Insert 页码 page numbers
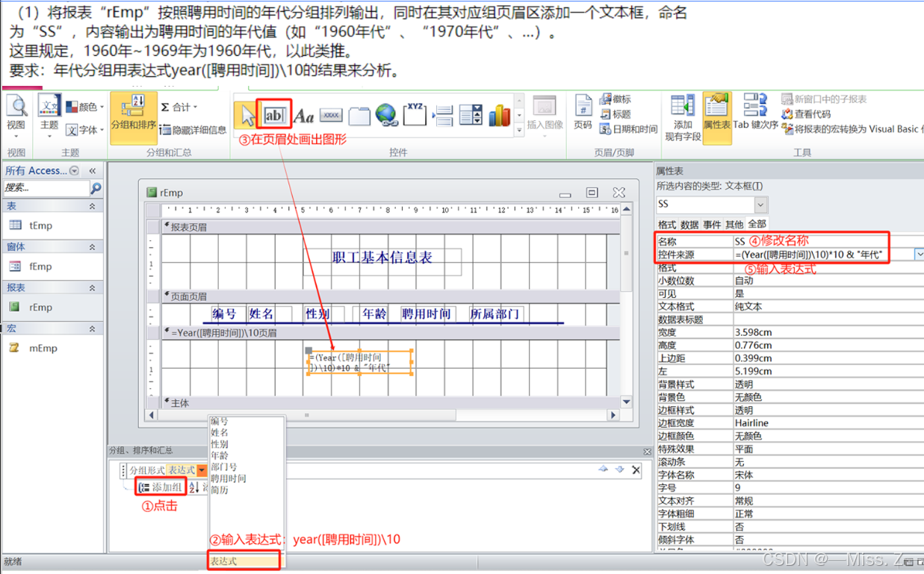 [x=583, y=113]
